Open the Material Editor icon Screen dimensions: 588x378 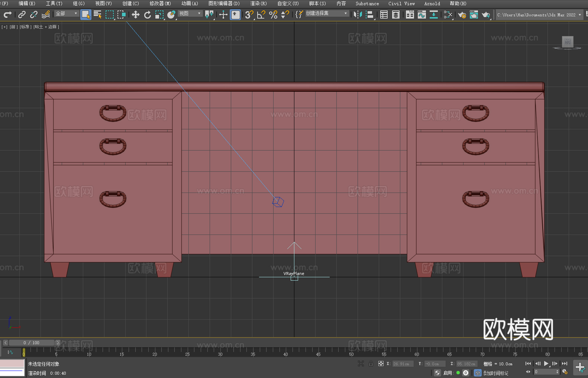coord(448,14)
